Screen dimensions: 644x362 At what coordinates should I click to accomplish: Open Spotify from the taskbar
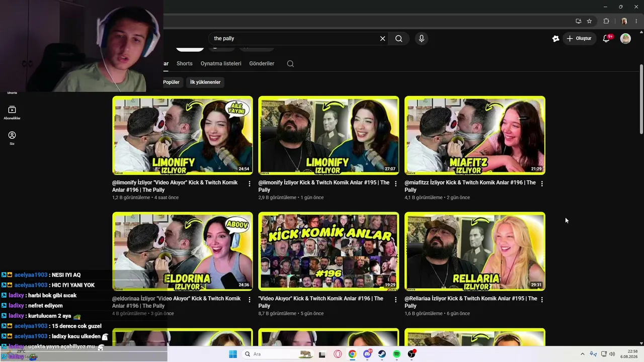pyautogui.click(x=396, y=354)
